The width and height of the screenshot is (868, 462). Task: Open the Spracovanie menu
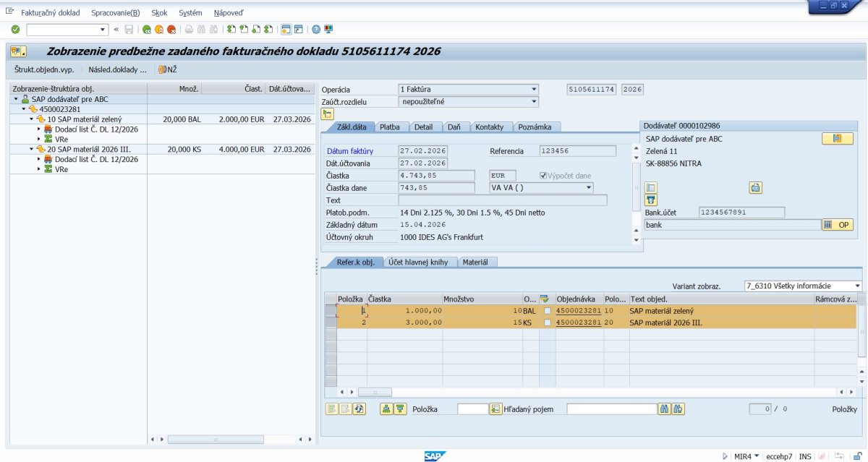pyautogui.click(x=115, y=13)
